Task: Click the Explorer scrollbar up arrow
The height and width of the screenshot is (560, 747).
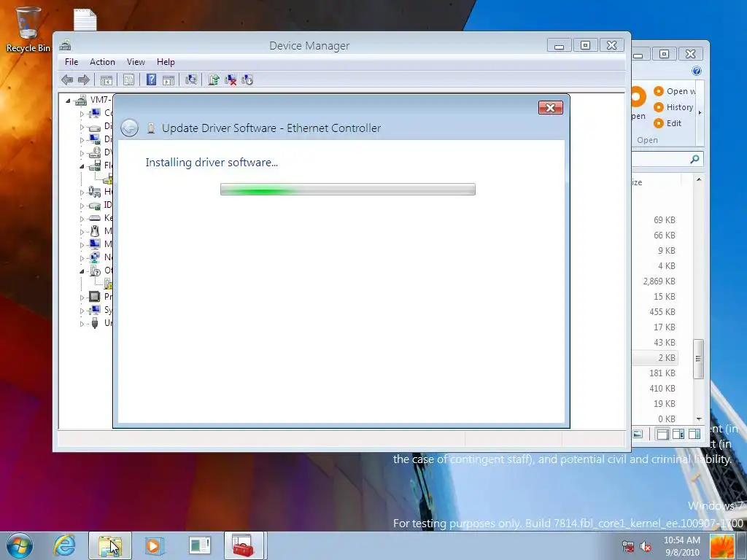Action: 698,179
